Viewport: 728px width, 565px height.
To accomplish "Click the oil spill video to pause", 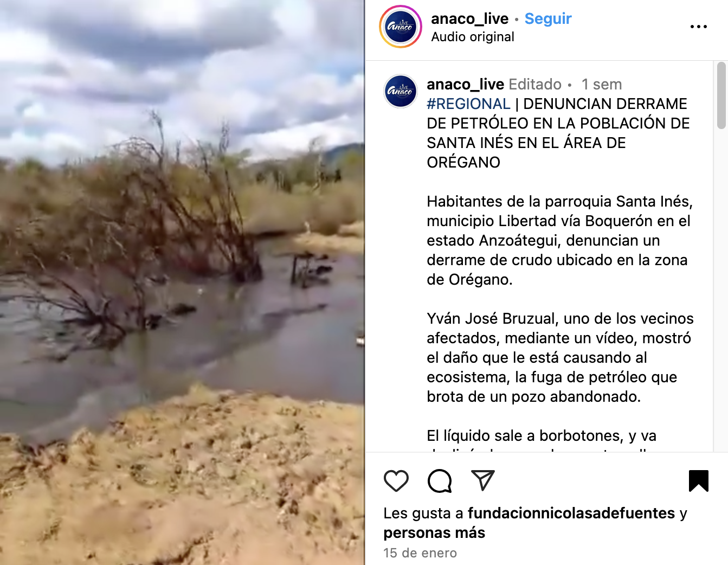I will [x=182, y=282].
